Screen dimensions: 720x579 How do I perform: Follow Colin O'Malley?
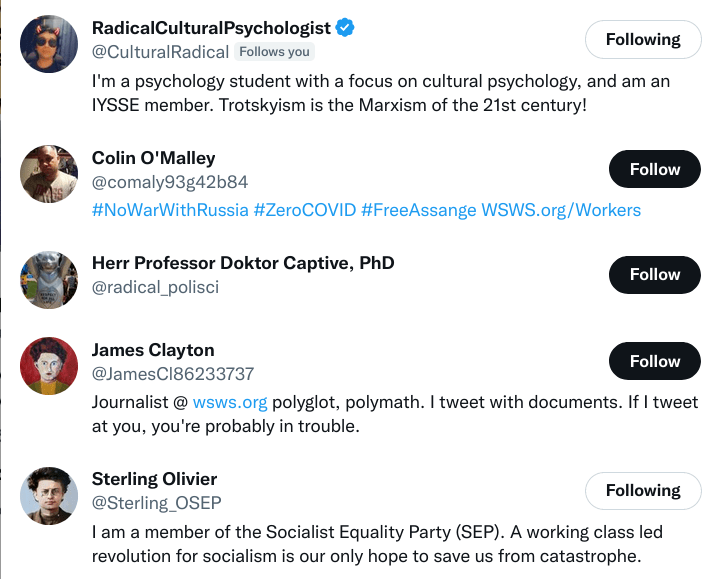click(654, 170)
